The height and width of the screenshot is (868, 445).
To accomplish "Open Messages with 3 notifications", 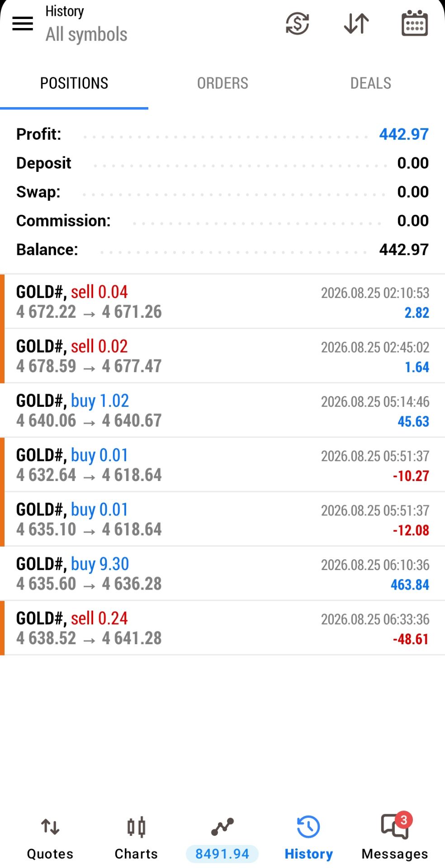I will pyautogui.click(x=395, y=839).
